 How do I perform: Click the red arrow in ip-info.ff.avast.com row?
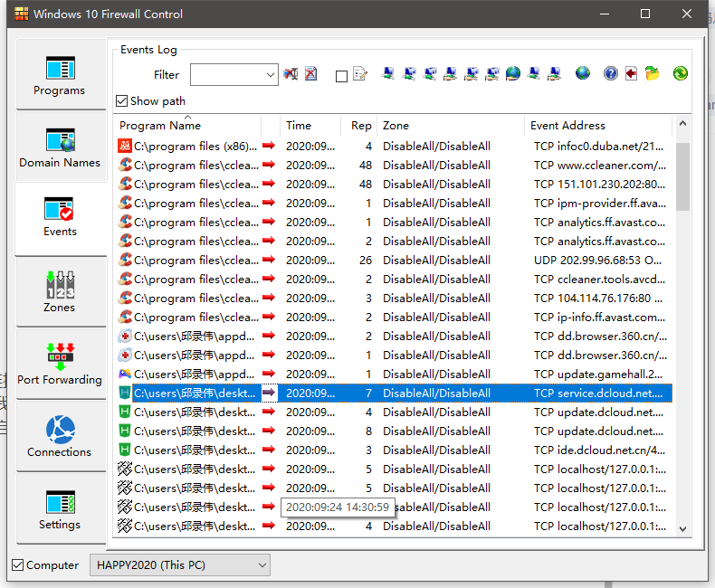(269, 317)
